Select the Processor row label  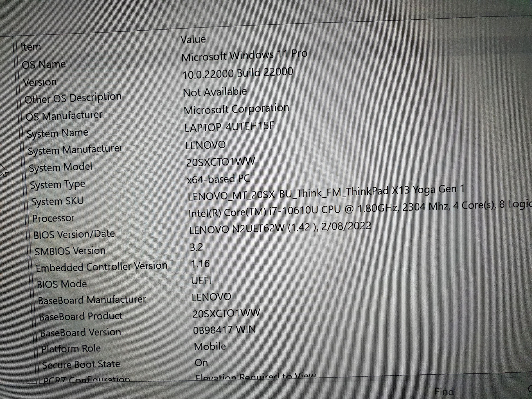54,218
